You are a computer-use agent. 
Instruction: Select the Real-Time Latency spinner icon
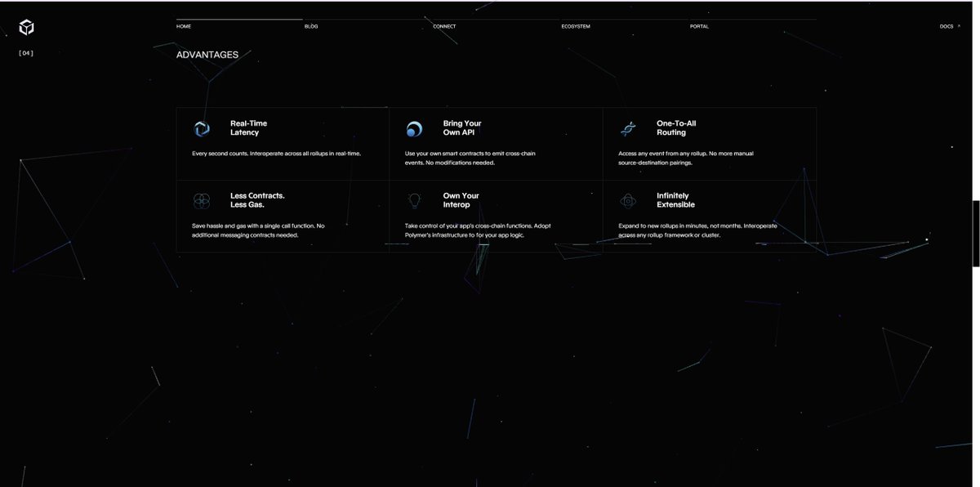coord(202,127)
